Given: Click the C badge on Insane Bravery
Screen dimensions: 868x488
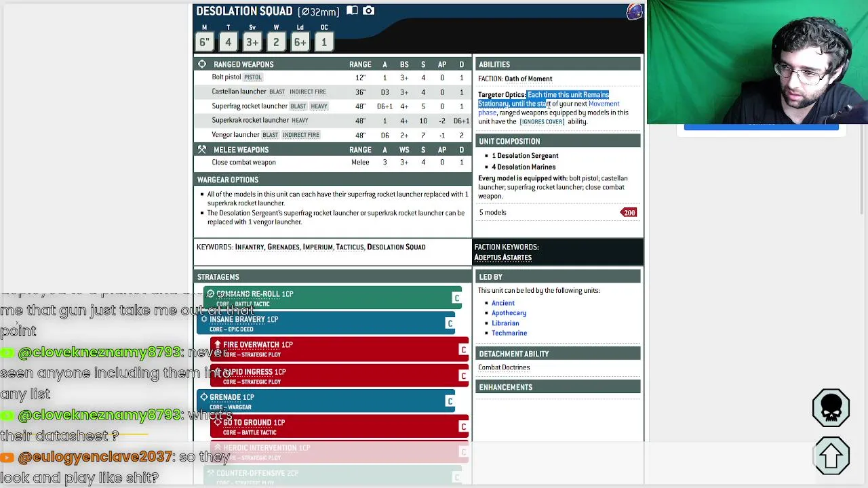Looking at the screenshot, I should coord(450,324).
